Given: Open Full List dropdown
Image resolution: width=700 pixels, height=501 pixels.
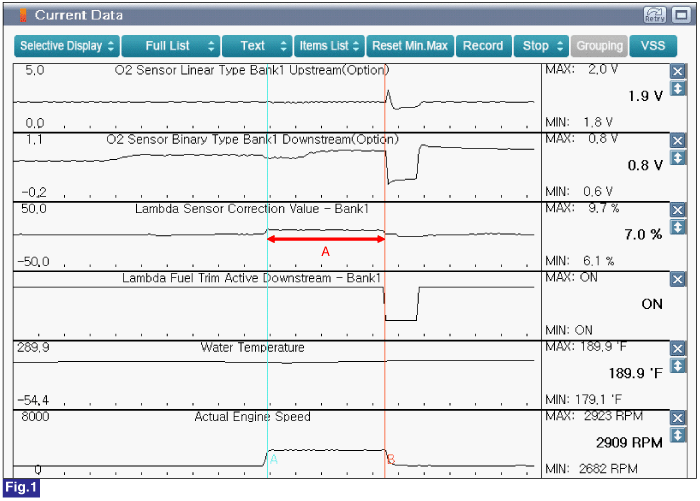Looking at the screenshot, I should pos(171,46).
